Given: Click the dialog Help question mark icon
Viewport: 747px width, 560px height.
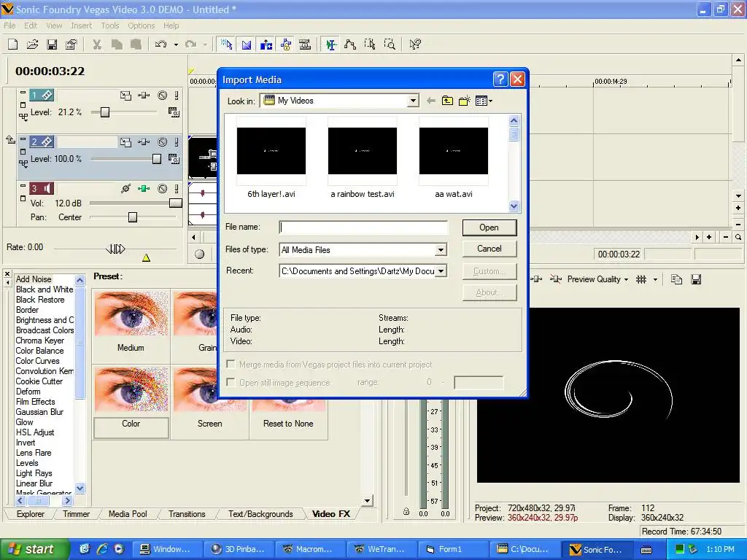Looking at the screenshot, I should (500, 79).
